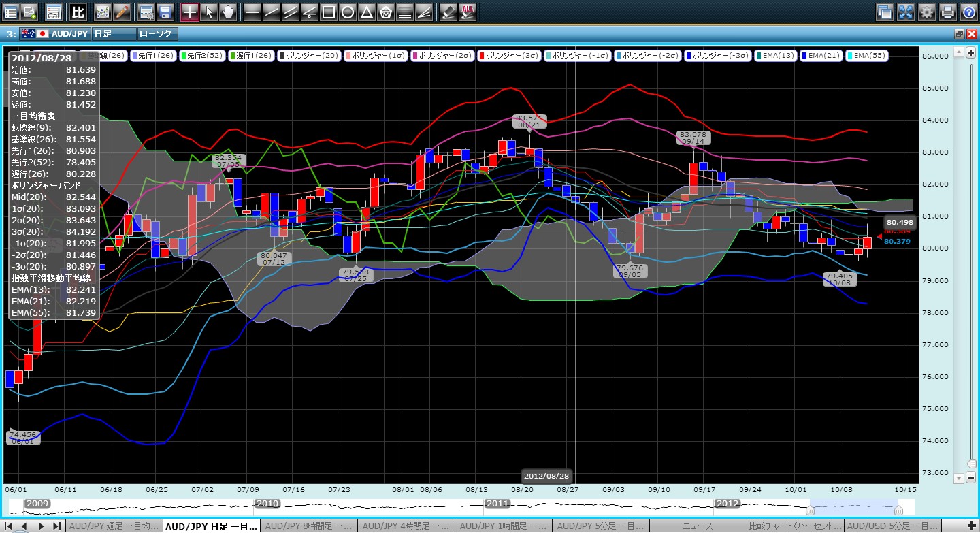Open the 日足 timeframe dropdown
This screenshot has height=533, width=980.
pos(112,33)
